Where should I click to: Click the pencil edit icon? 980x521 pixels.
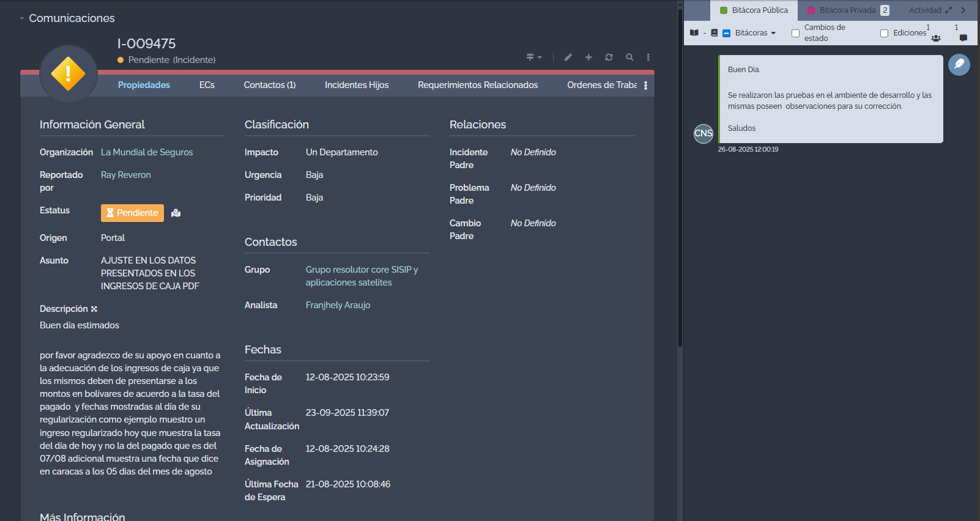(568, 57)
